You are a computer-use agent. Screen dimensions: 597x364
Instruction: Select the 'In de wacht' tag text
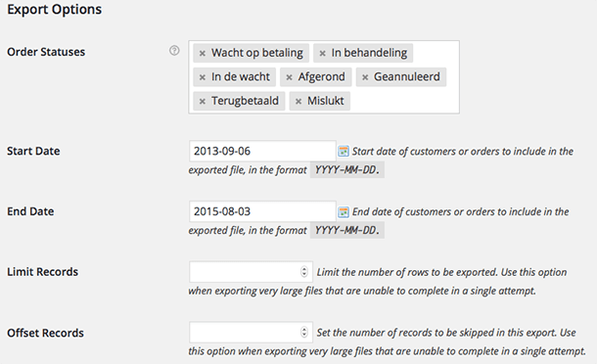click(241, 77)
